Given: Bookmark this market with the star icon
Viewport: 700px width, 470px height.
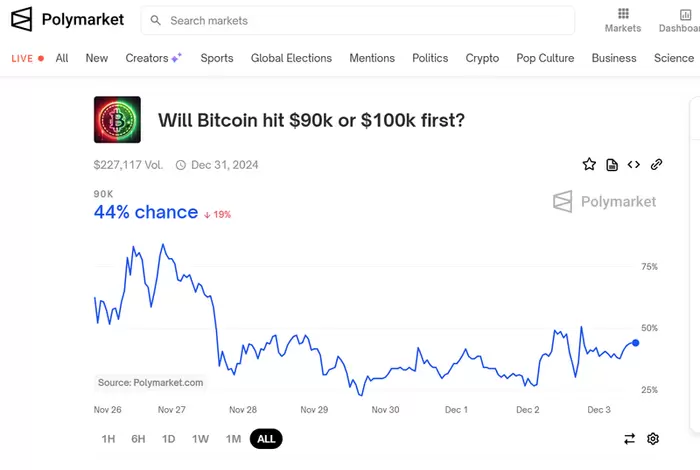Looking at the screenshot, I should pyautogui.click(x=589, y=164).
